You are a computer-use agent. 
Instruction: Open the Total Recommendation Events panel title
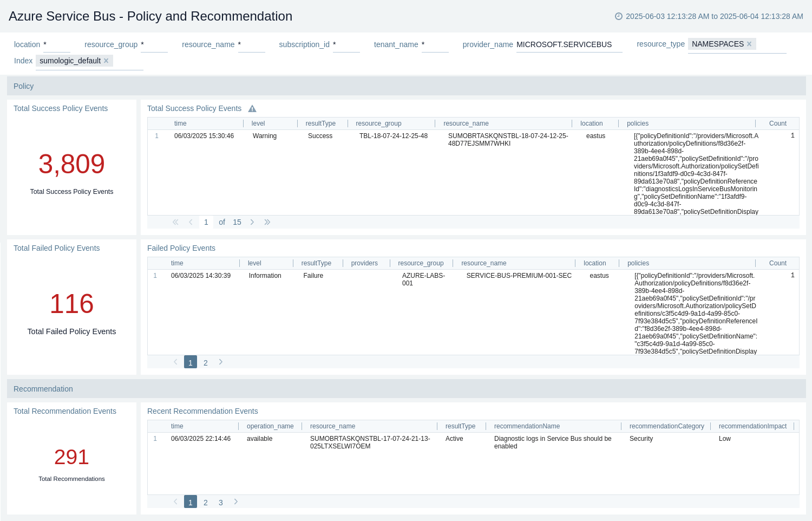tap(65, 411)
